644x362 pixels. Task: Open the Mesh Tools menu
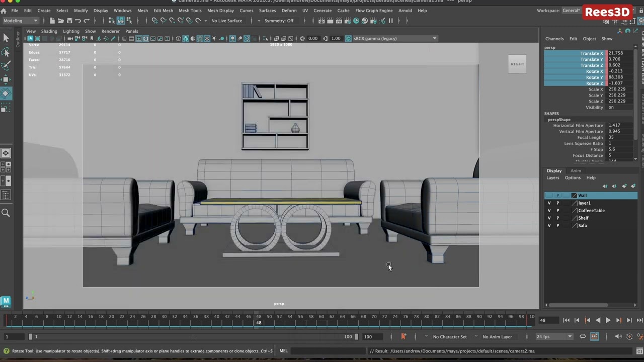(190, 11)
